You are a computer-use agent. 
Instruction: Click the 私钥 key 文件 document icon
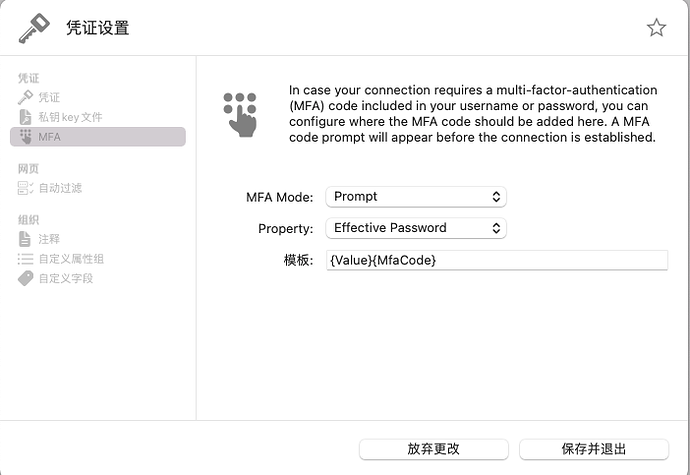pyautogui.click(x=26, y=117)
